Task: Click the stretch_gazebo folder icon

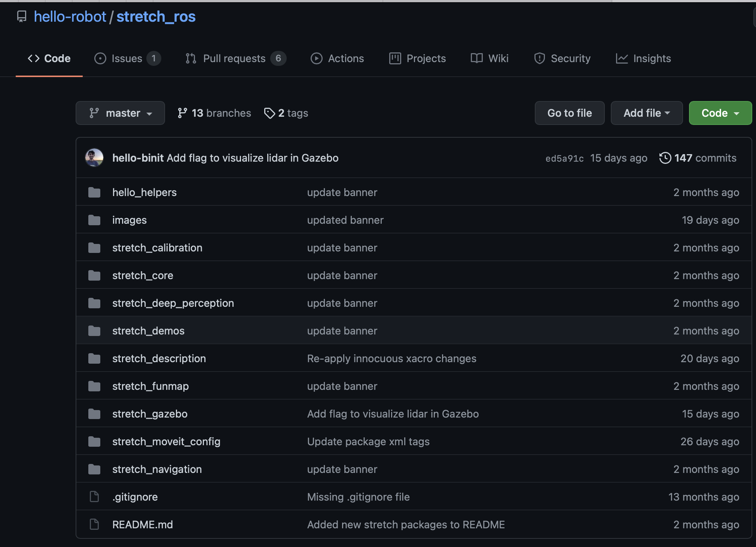Action: [x=94, y=414]
